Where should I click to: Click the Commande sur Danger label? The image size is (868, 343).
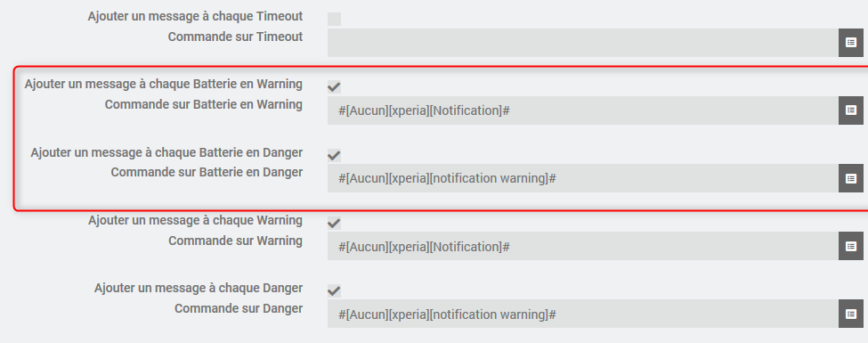coord(239,308)
